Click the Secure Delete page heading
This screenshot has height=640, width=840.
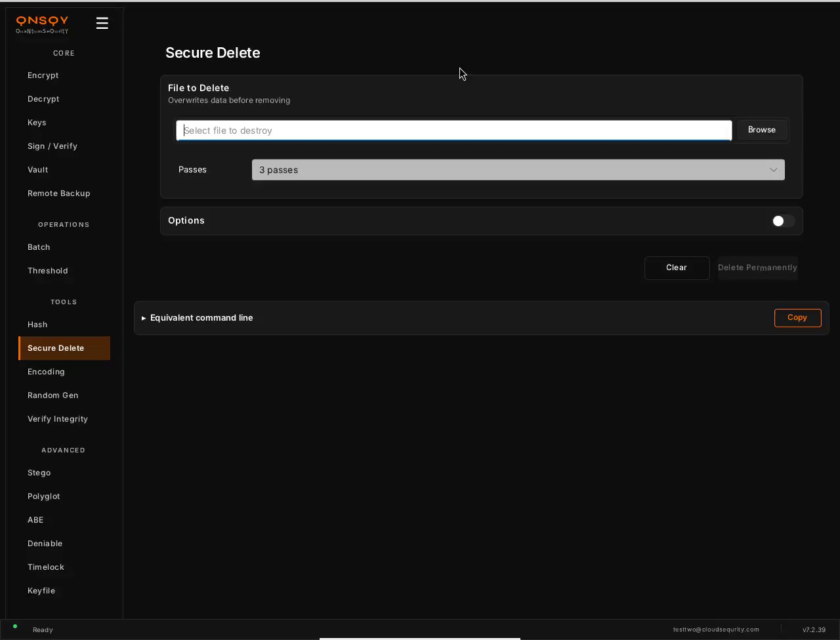coord(213,52)
